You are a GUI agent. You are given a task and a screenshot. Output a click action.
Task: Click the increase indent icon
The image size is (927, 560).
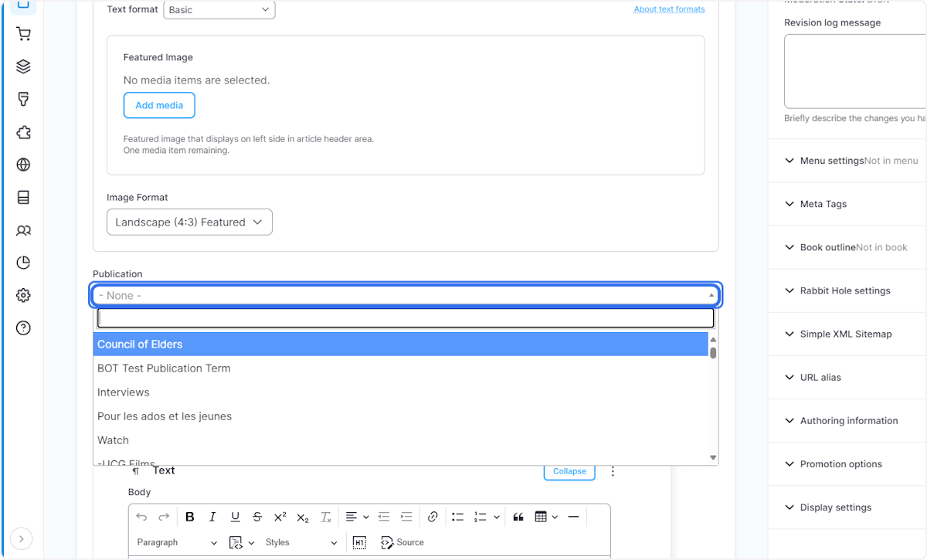click(x=406, y=517)
